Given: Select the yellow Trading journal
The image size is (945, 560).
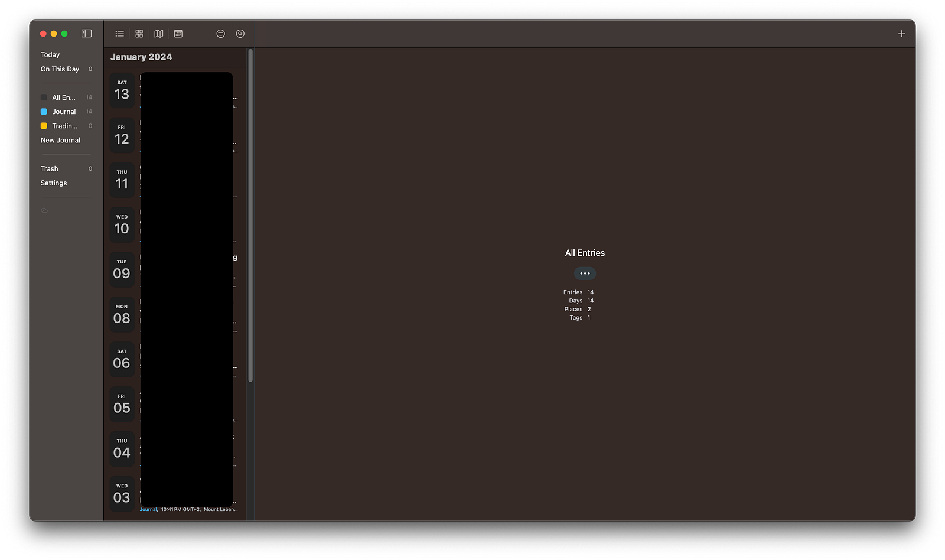Looking at the screenshot, I should (x=66, y=126).
